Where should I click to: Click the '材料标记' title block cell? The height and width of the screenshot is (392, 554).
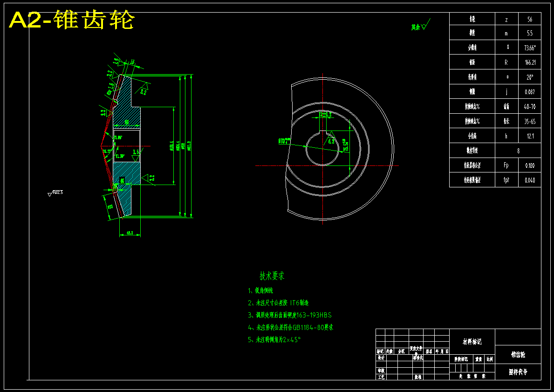point(472,342)
